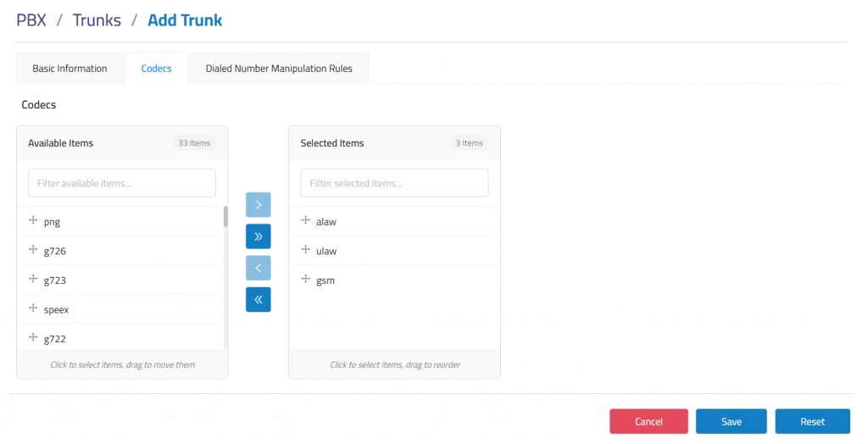The height and width of the screenshot is (444, 868).
Task: Click the move-selected-right single arrow button
Action: click(x=258, y=205)
